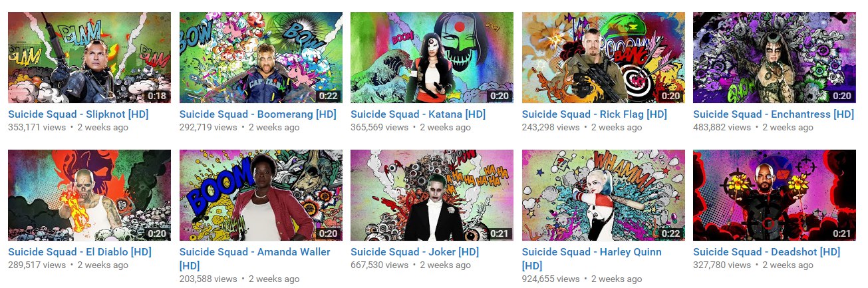Screen dimensions: 868x288
Task: Open the Amanda Waller video thumbnail
Action: (261, 195)
